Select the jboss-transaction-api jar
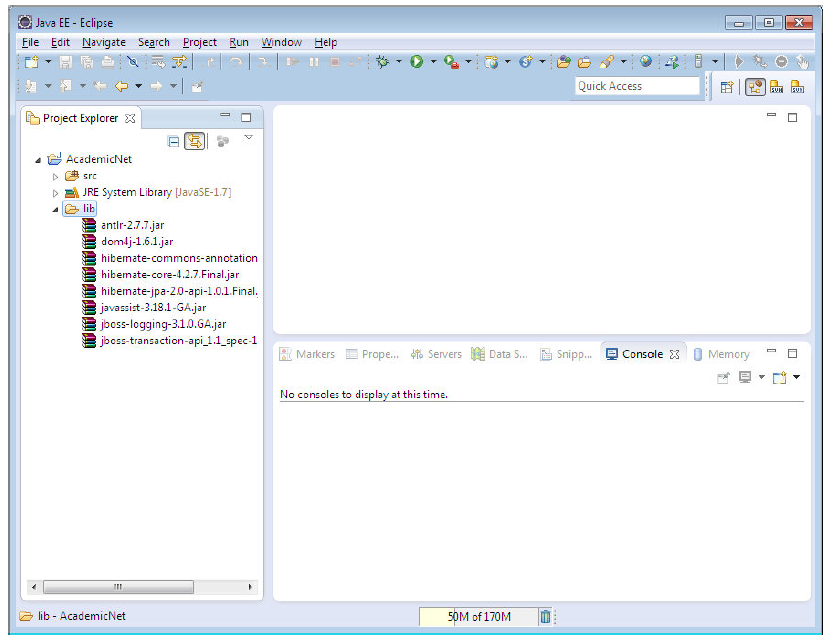This screenshot has width=833, height=639. point(178,340)
